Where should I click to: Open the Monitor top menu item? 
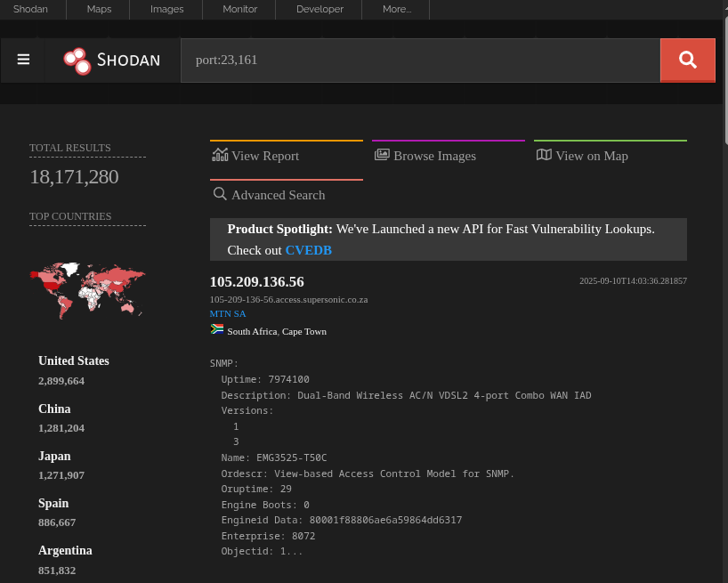[x=239, y=9]
